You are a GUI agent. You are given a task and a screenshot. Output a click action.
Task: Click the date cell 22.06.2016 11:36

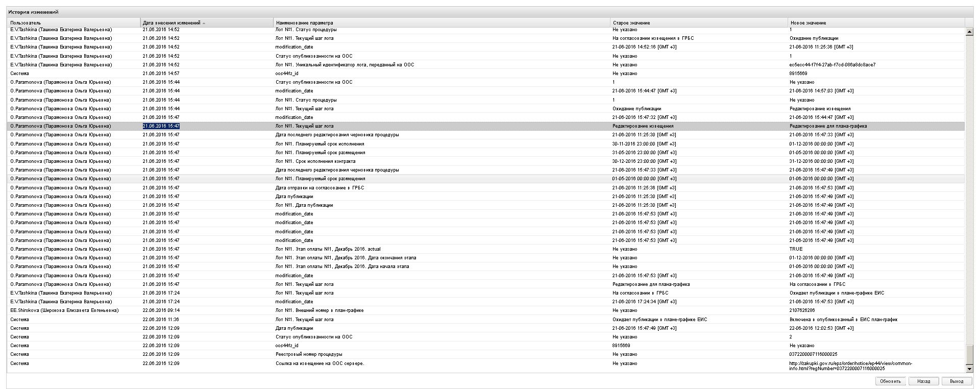(x=161, y=320)
